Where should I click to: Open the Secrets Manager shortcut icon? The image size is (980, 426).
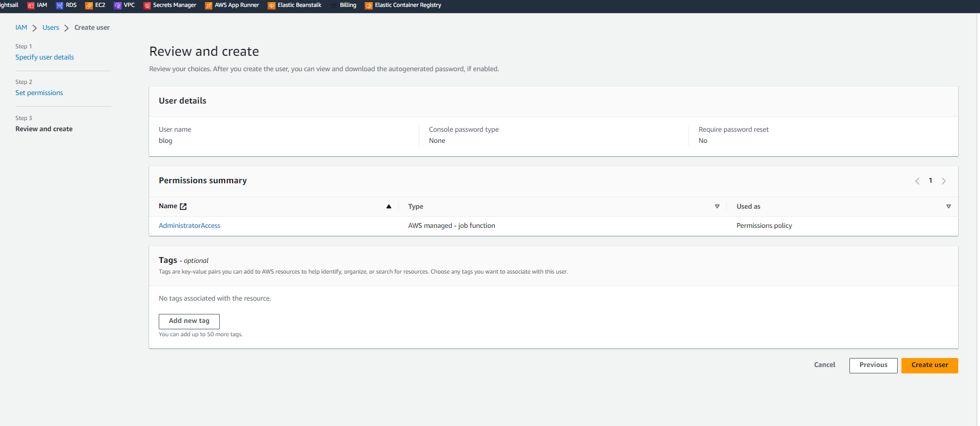click(147, 5)
